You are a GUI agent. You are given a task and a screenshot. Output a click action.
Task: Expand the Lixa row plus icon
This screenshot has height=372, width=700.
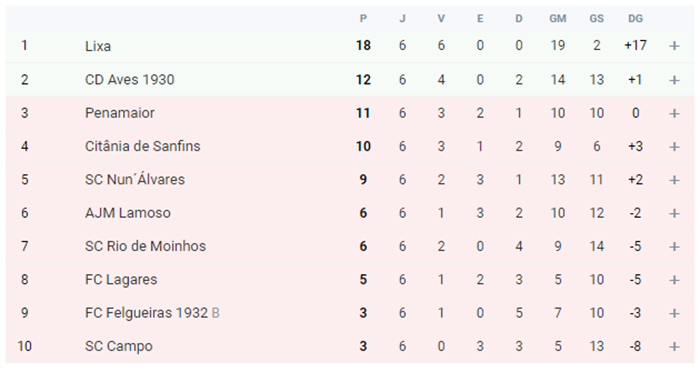pyautogui.click(x=674, y=46)
